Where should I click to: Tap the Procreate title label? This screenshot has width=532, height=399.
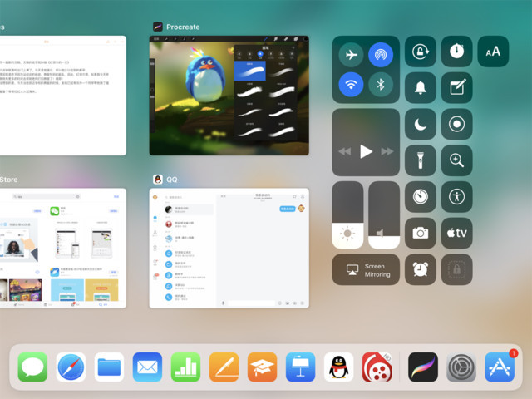pos(183,27)
